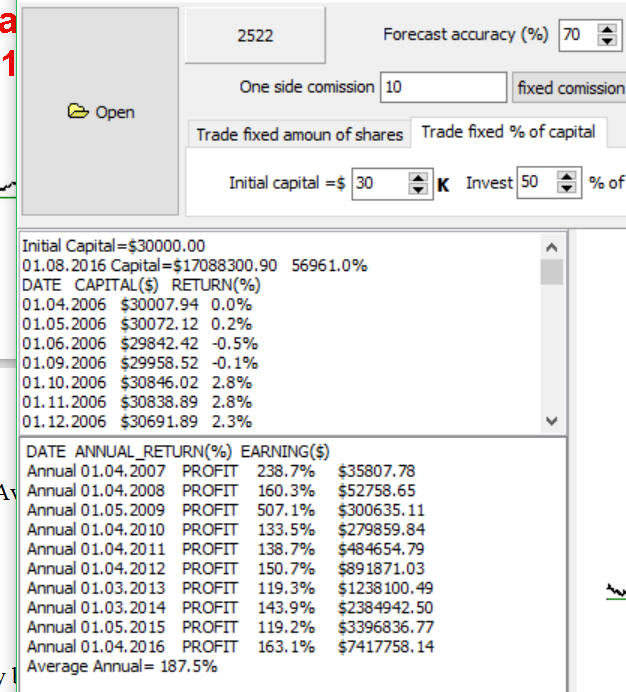Viewport: 626px width, 692px height.
Task: Increase Forecast accuracy with up arrow
Action: click(x=607, y=29)
